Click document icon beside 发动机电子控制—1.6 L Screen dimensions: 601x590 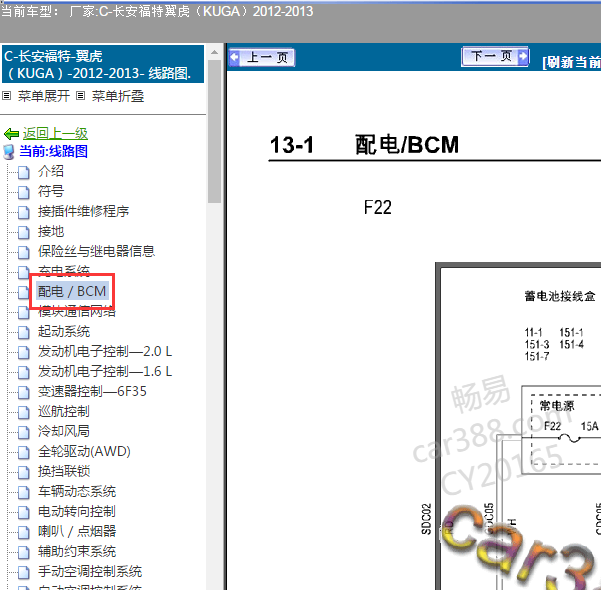click(x=24, y=372)
